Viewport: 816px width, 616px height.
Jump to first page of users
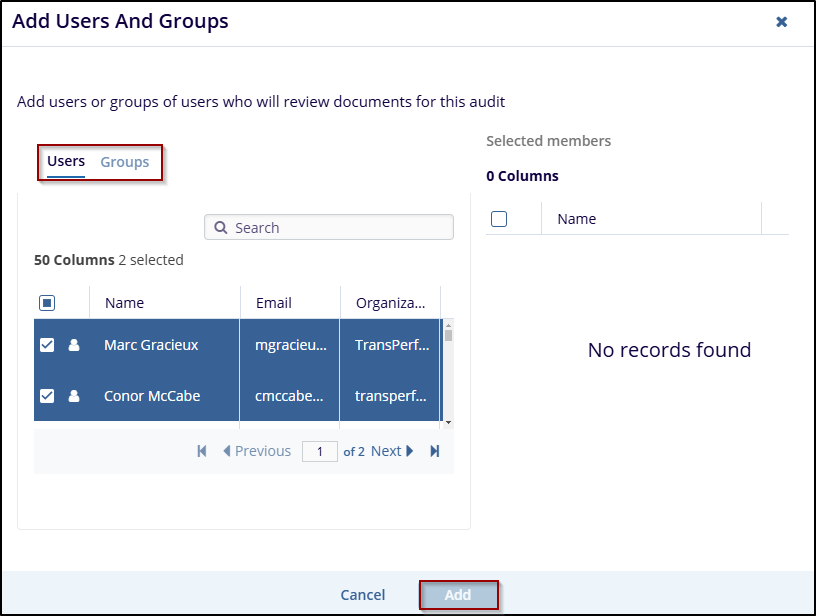tap(202, 451)
